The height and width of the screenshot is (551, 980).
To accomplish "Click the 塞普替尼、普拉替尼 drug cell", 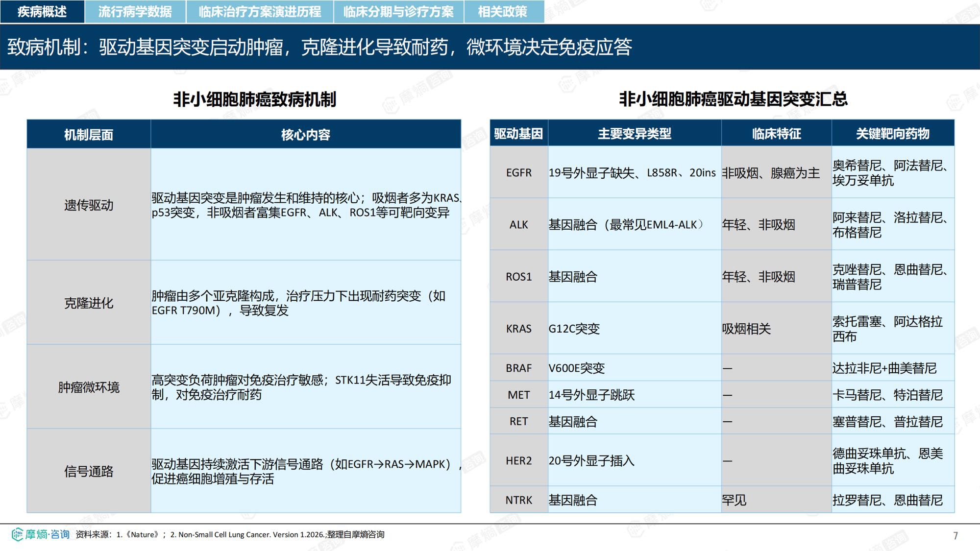I will (x=893, y=421).
